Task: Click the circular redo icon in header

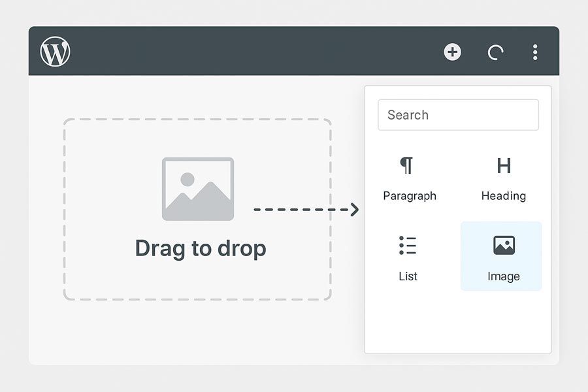Action: [x=495, y=52]
